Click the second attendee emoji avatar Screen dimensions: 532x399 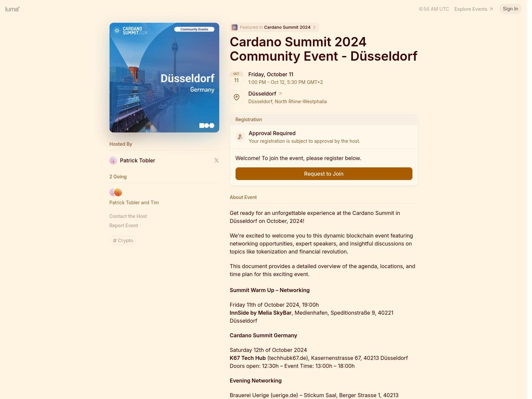pyautogui.click(x=118, y=192)
